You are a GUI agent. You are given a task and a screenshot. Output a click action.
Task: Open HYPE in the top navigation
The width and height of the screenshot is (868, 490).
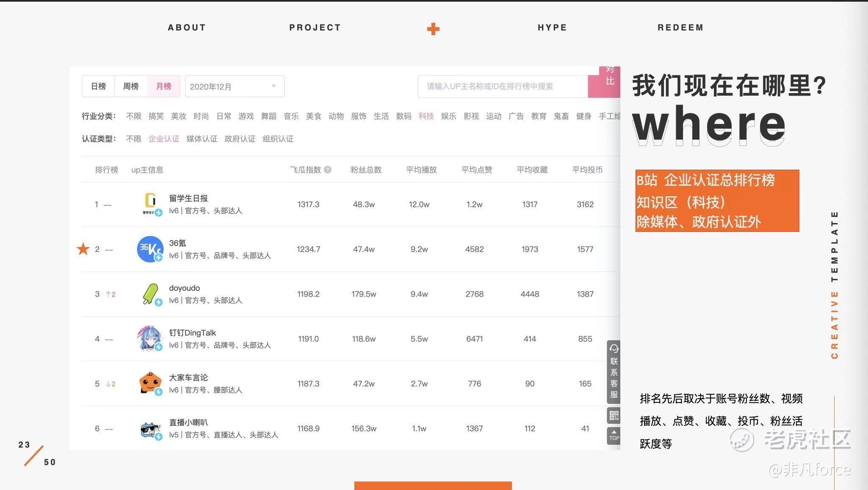click(x=552, y=28)
